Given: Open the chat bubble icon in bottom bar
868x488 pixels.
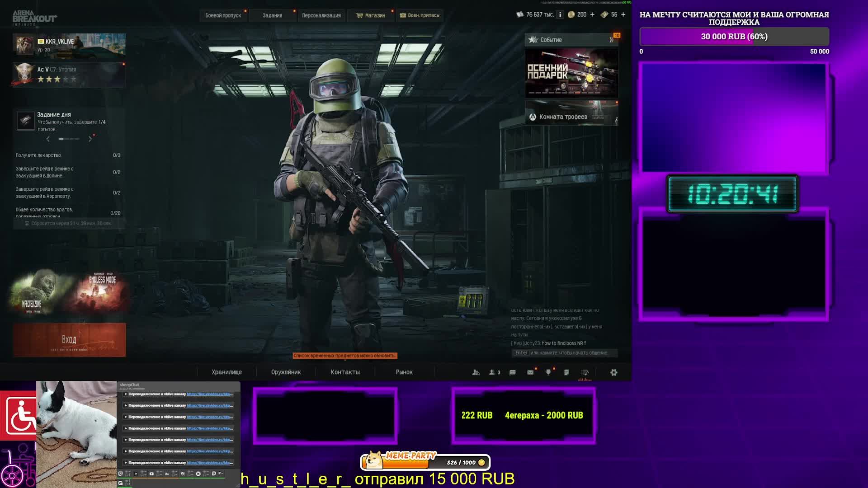Looking at the screenshot, I should (512, 372).
